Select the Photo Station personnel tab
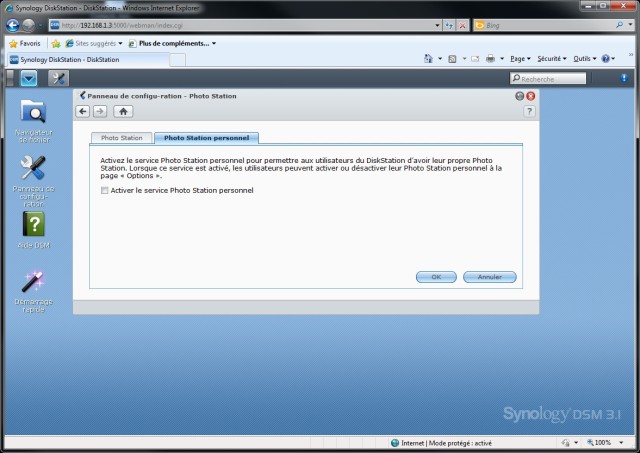Image resolution: width=640 pixels, height=453 pixels. pyautogui.click(x=207, y=138)
